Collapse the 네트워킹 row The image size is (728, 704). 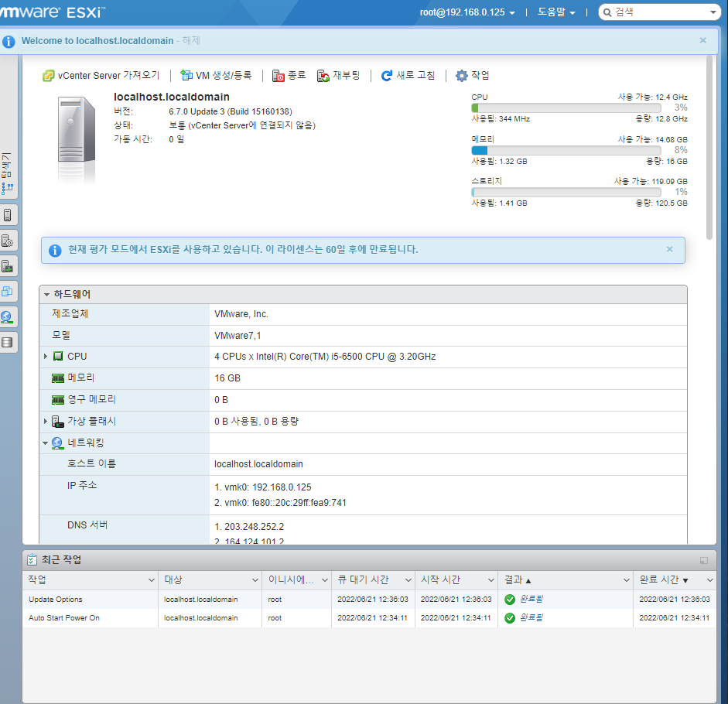(46, 443)
